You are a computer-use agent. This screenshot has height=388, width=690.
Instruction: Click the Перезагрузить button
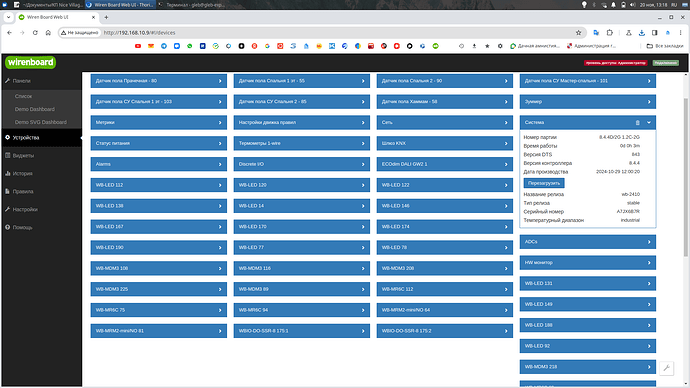click(544, 183)
